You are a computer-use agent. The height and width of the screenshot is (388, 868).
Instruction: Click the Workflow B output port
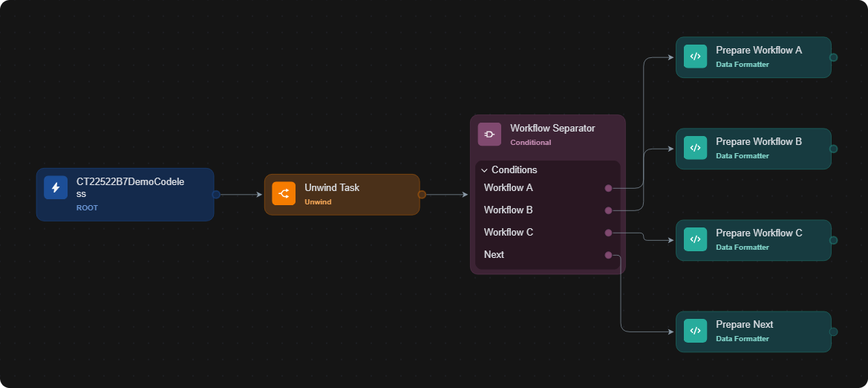[608, 210]
